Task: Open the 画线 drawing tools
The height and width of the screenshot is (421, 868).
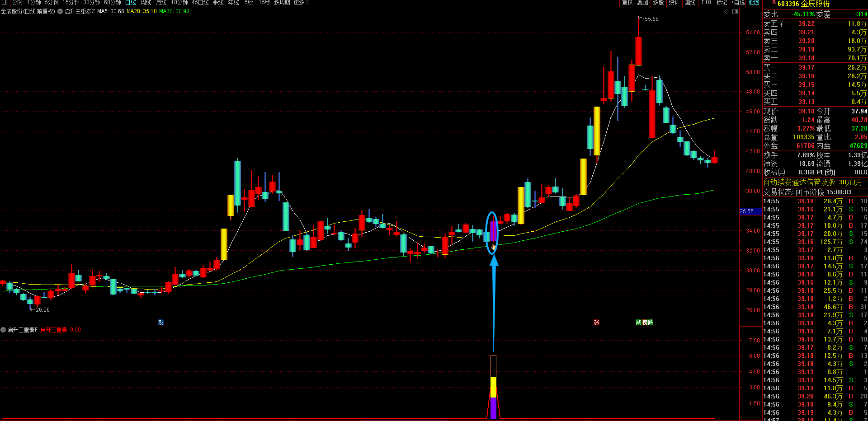Action: [690, 3]
